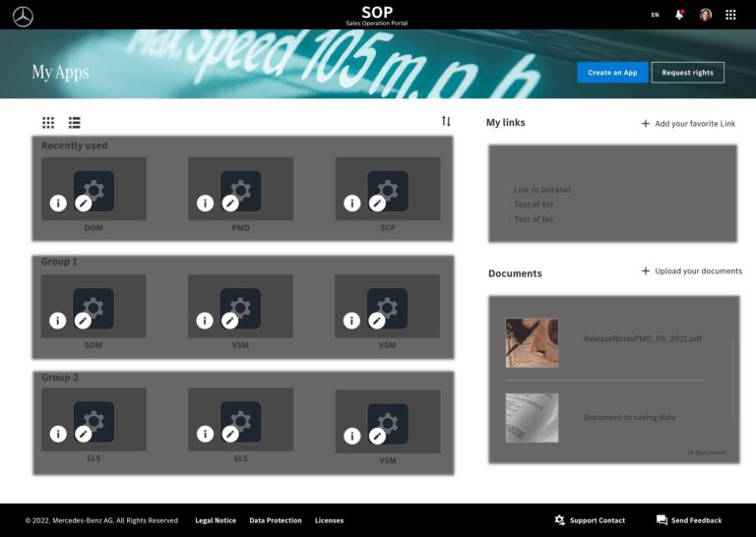Edit the second SLS app in Group 2
The width and height of the screenshot is (756, 537).
230,434
